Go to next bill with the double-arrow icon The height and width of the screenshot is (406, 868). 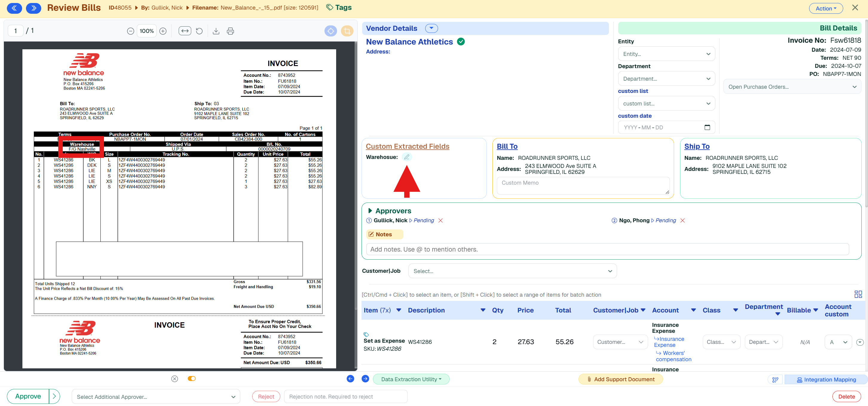(x=34, y=8)
